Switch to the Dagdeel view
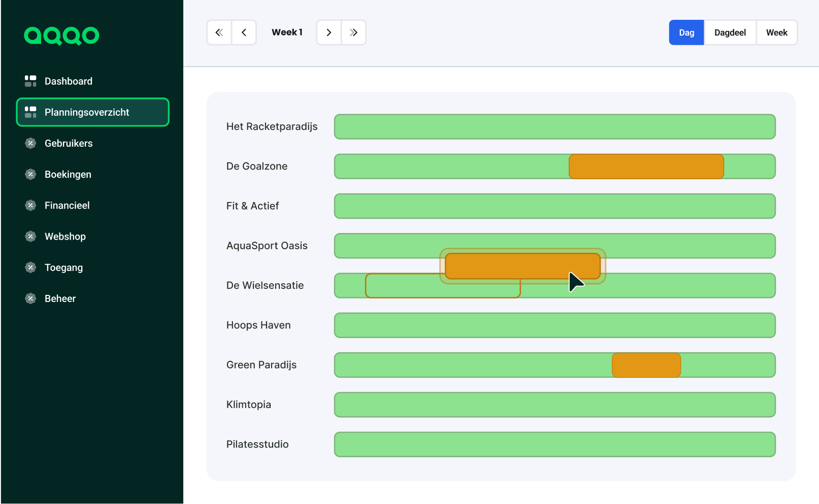The image size is (819, 504). [730, 32]
